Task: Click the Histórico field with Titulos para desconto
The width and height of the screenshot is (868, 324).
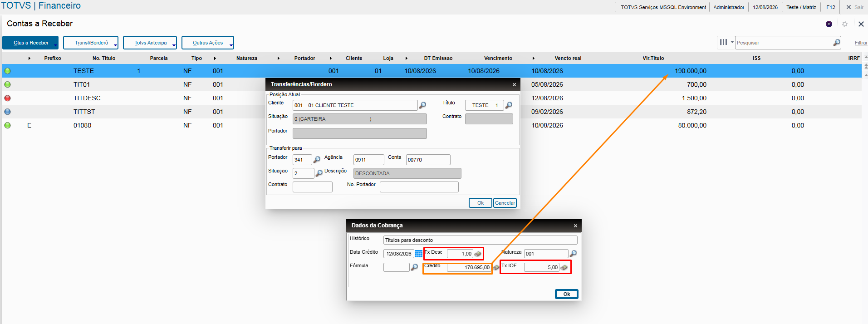Action: pos(480,240)
